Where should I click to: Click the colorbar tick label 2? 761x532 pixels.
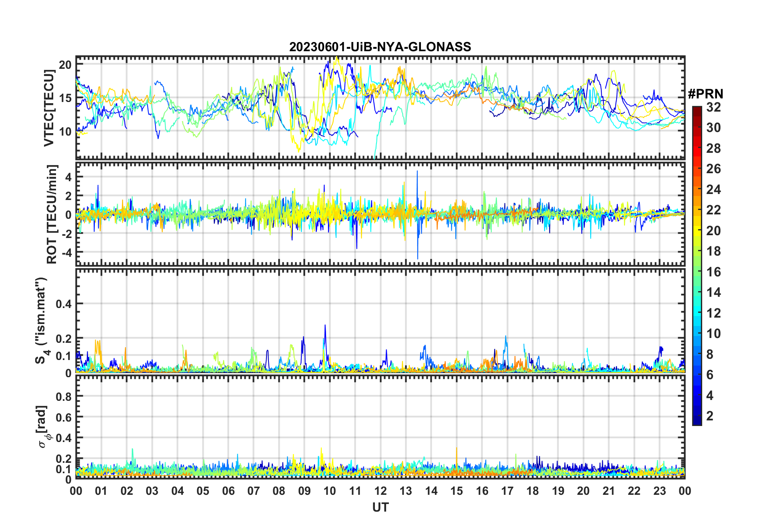pos(710,416)
